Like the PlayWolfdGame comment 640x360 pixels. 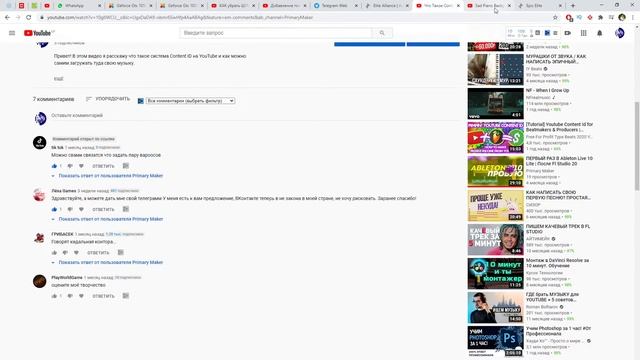(x=54, y=296)
